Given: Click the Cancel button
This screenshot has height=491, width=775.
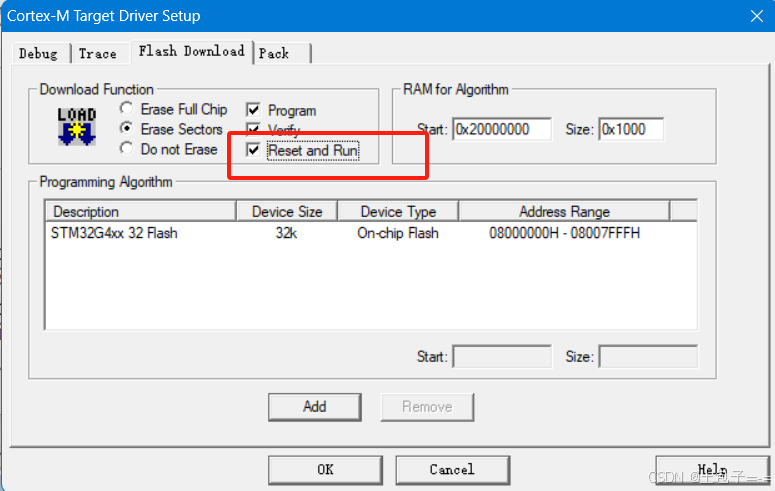Looking at the screenshot, I should click(x=452, y=469).
